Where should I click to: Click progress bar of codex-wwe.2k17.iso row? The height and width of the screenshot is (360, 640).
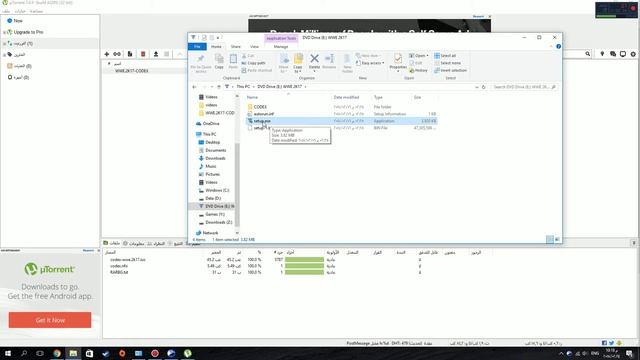304,260
